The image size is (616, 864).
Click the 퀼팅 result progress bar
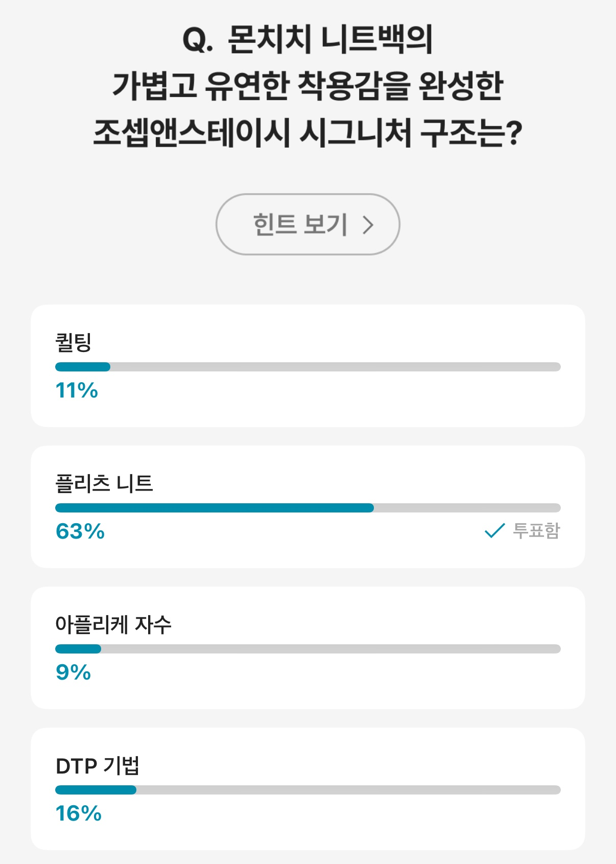[x=307, y=367]
